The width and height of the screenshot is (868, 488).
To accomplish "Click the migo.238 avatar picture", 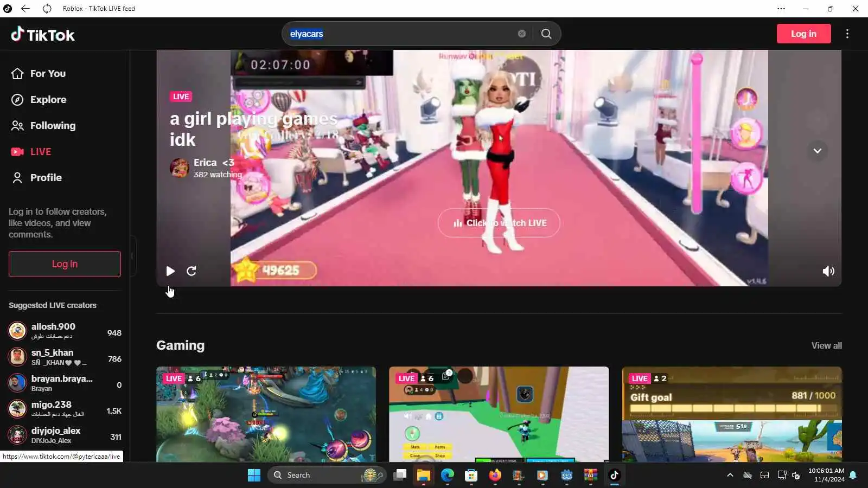I will click(17, 409).
